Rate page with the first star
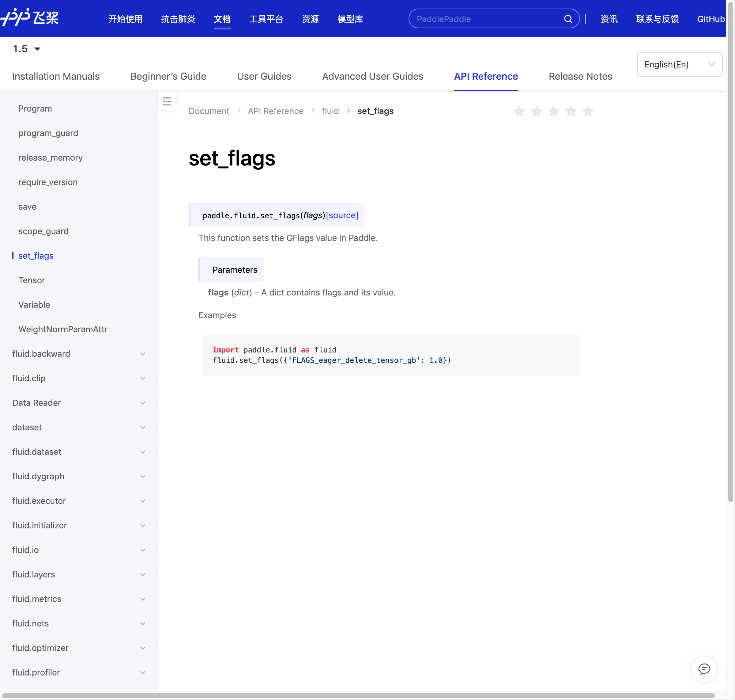The height and width of the screenshot is (700, 735). [519, 111]
